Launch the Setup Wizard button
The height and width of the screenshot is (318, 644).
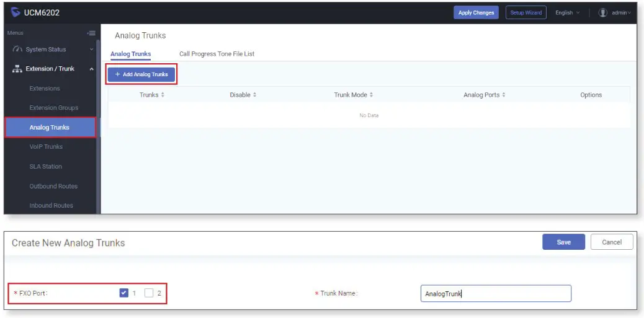pyautogui.click(x=525, y=13)
